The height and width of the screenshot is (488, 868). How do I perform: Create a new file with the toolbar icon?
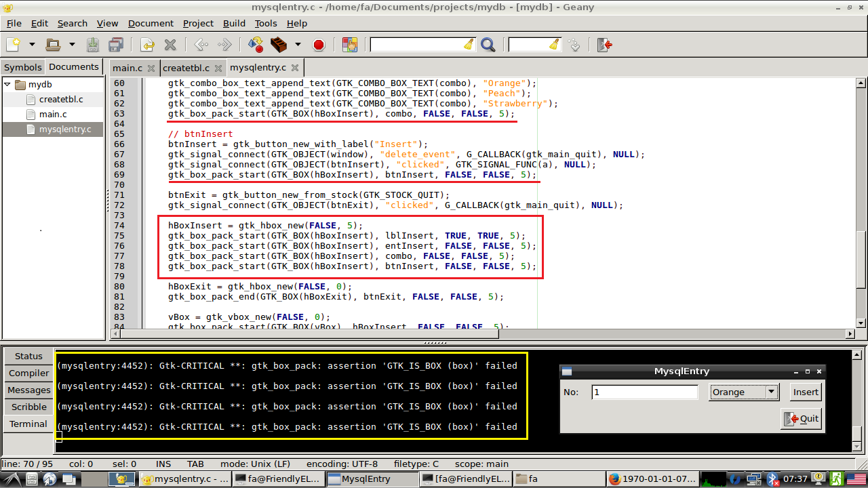pos(14,45)
